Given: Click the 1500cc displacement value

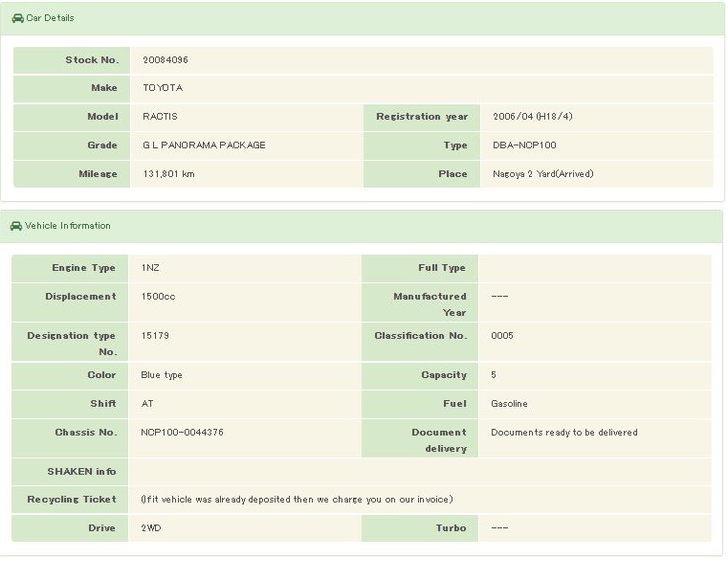Looking at the screenshot, I should tap(158, 297).
